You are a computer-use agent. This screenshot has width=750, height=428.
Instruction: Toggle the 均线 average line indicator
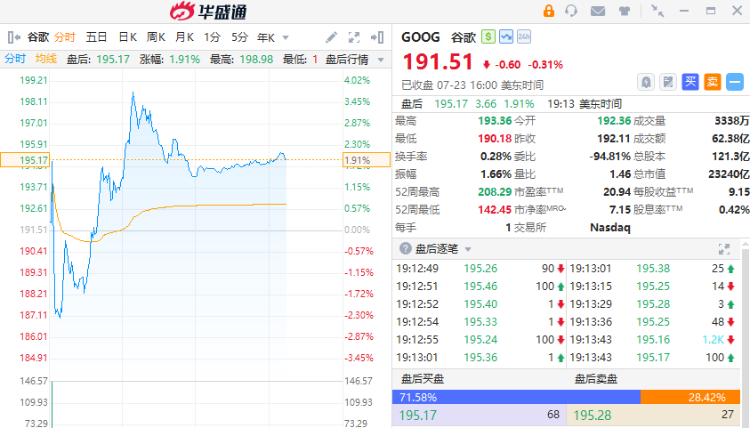pos(46,59)
